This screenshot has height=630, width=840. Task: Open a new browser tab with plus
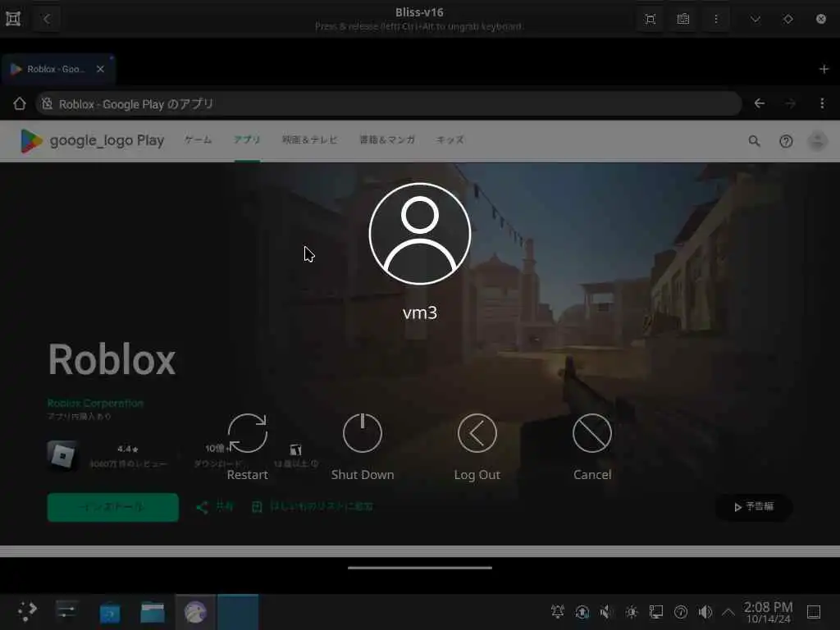[824, 69]
